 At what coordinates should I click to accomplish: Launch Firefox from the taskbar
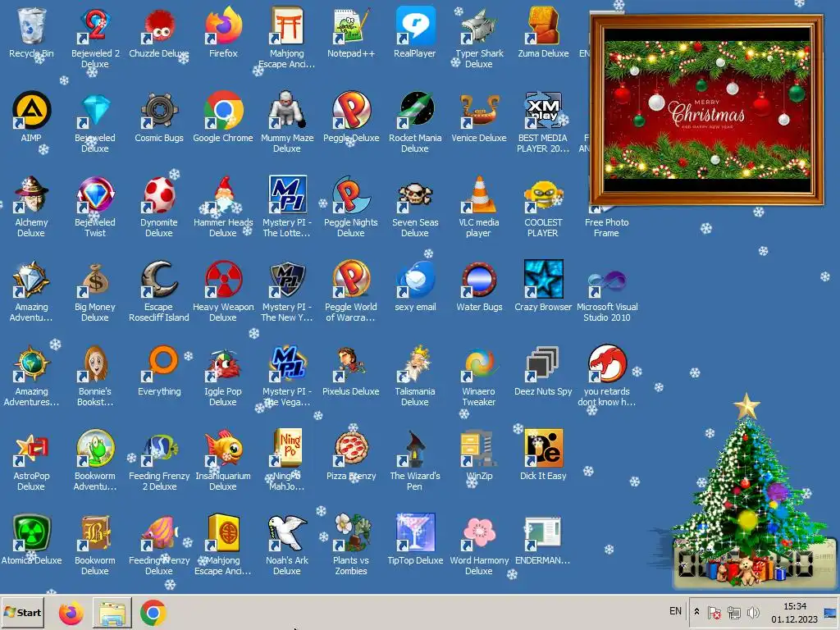[71, 613]
